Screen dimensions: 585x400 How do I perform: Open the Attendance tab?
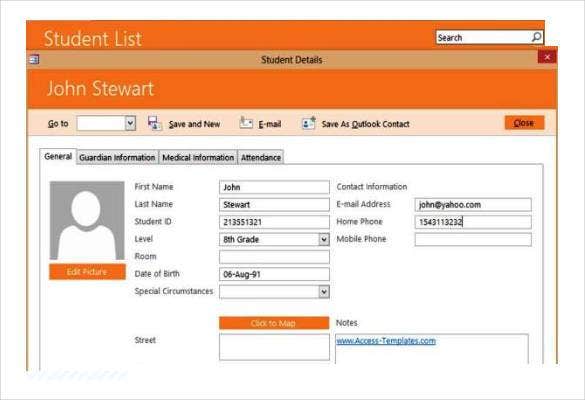(261, 157)
